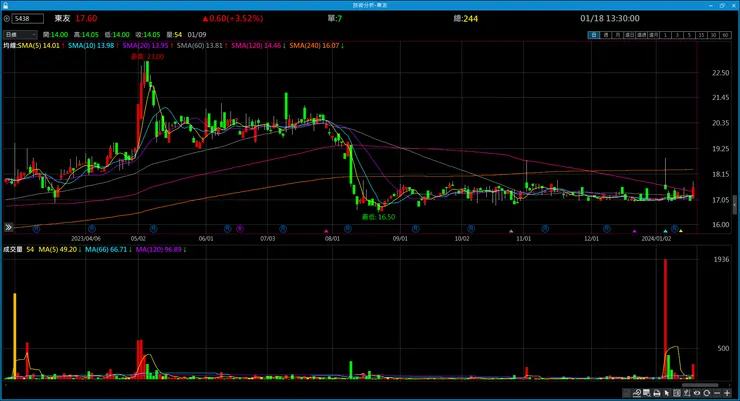This screenshot has width=740, height=401.
Task: Click the 22.50 price axis label
Action: pyautogui.click(x=721, y=73)
